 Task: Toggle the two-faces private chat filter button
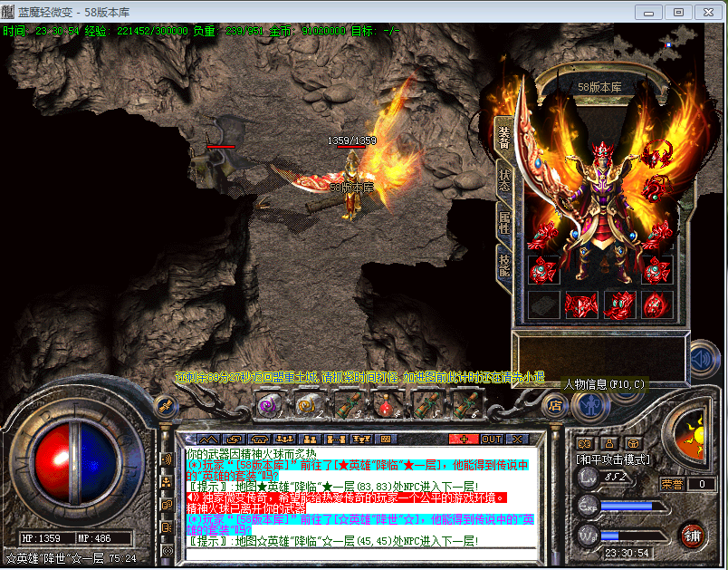point(168,505)
